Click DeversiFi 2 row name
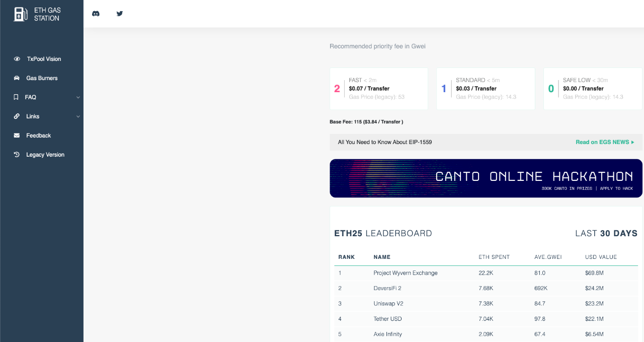Image resolution: width=644 pixels, height=342 pixels. pyautogui.click(x=387, y=288)
